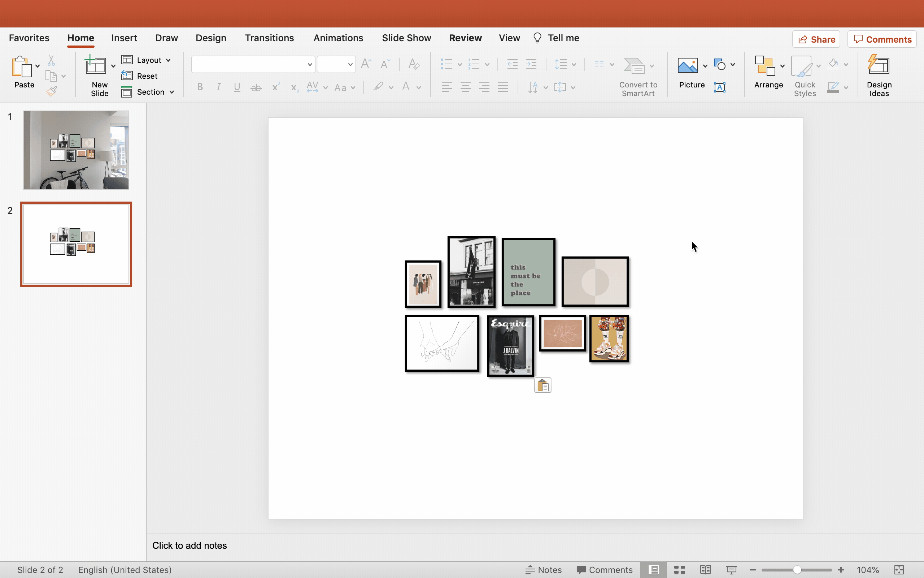This screenshot has height=578, width=924.
Task: Open the Transitions tab
Action: (269, 38)
